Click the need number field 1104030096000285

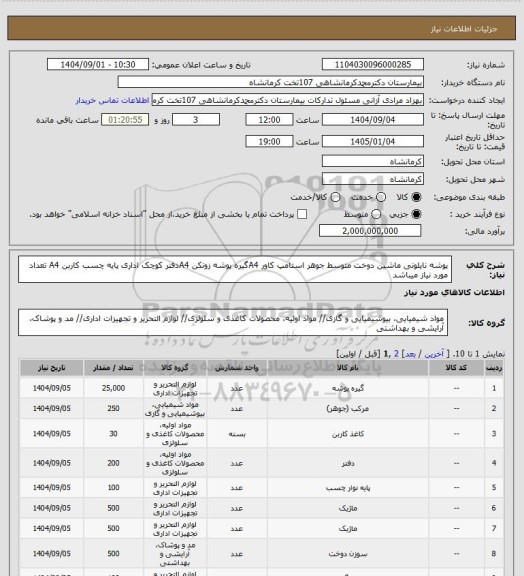tap(373, 64)
